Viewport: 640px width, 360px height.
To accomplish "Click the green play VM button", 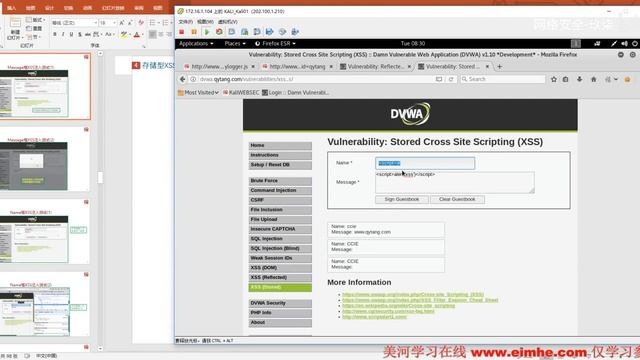I will point(207,32).
